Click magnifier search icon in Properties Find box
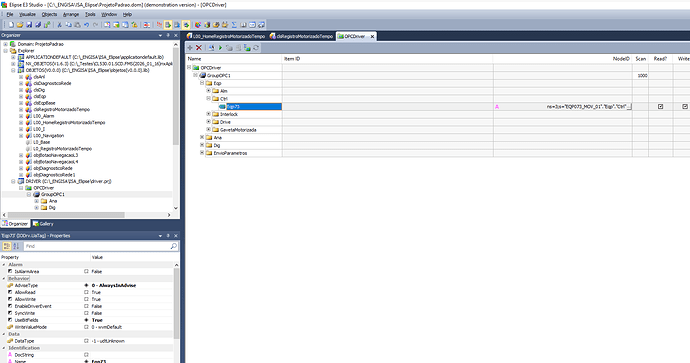This screenshot has width=690, height=363. [x=173, y=246]
